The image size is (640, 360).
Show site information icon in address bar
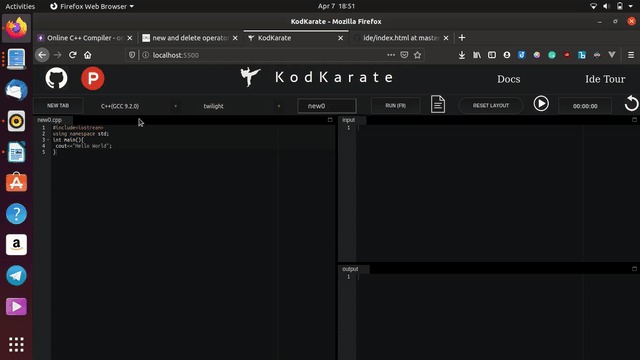[145, 55]
